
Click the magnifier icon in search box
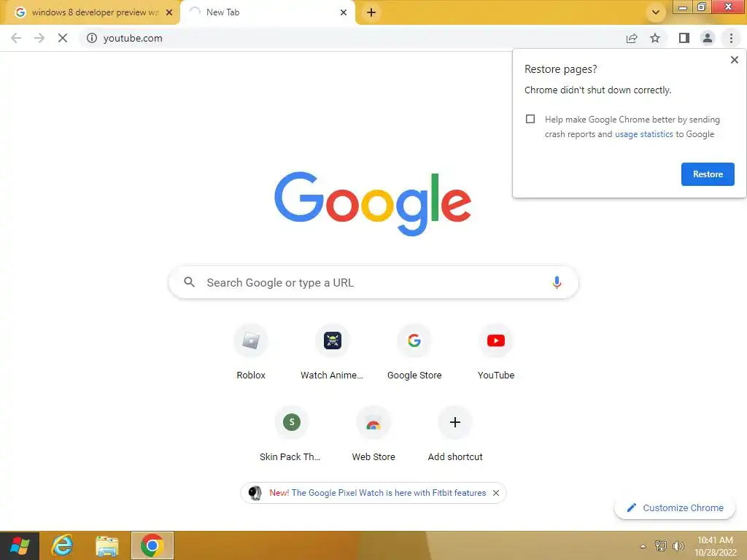tap(189, 282)
